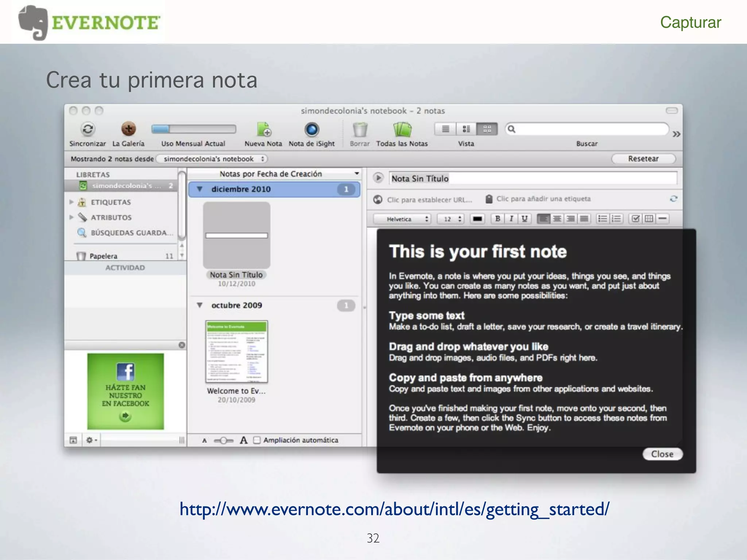Open the Helvetica font dropdown
This screenshot has height=560, width=747.
402,219
